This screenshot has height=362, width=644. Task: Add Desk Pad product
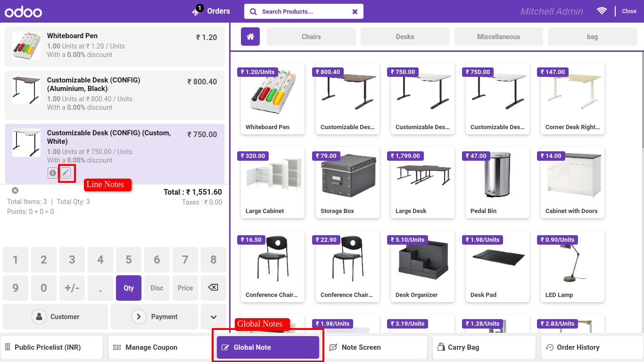pos(497,266)
